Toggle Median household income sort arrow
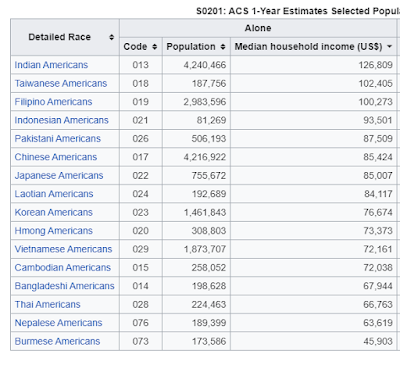The height and width of the screenshot is (365, 400). [x=389, y=47]
